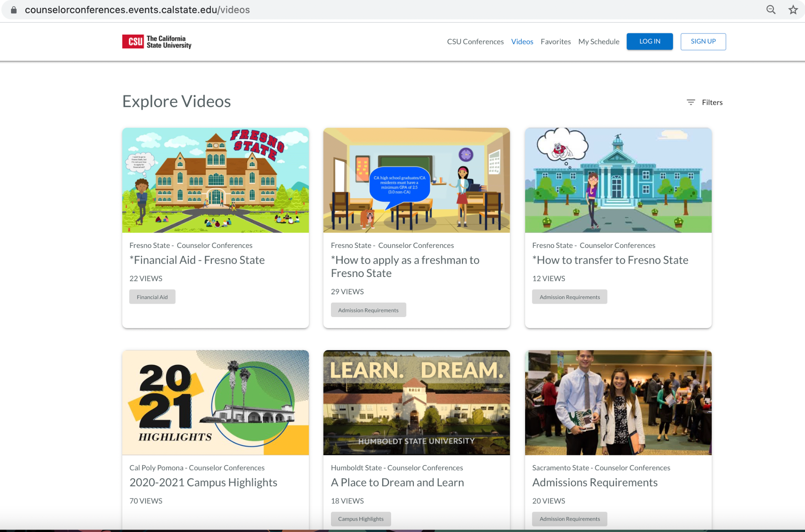Open the Filters icon
Viewport: 805px width, 532px height.
[691, 102]
